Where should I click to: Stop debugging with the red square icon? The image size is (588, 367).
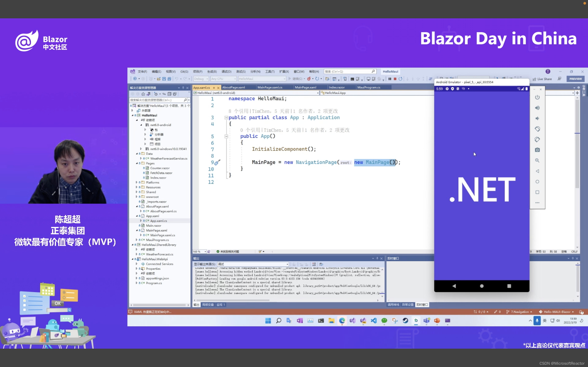[395, 79]
